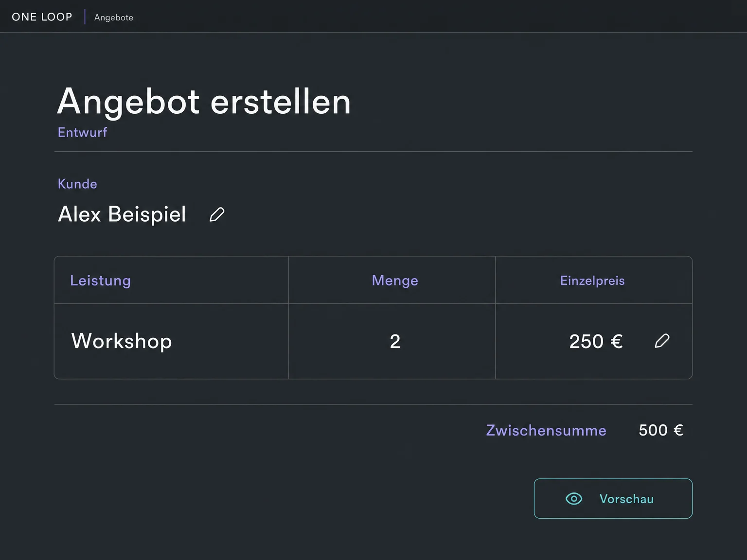Select the Workshop service cell
This screenshot has height=560, width=747.
click(171, 341)
